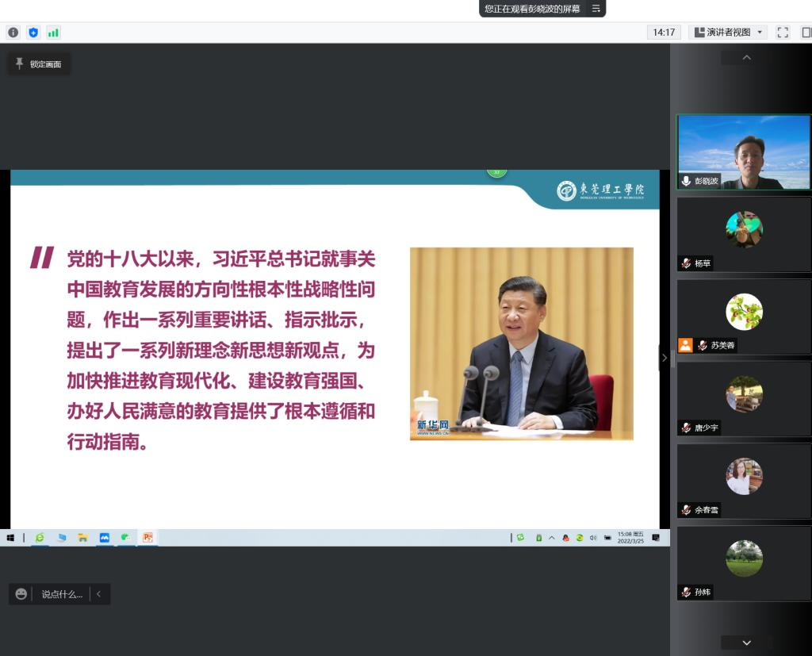The width and height of the screenshot is (812, 656).
Task: Select 孙炜's participant tile
Action: [x=744, y=562]
